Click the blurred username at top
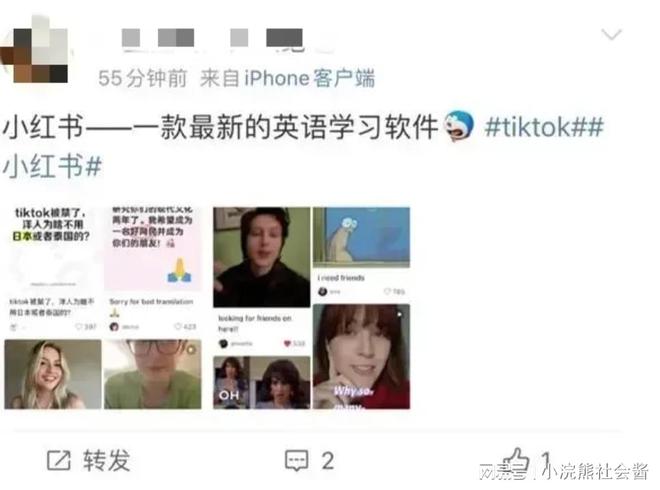Viewport: 660px width, 490px height. (212, 38)
